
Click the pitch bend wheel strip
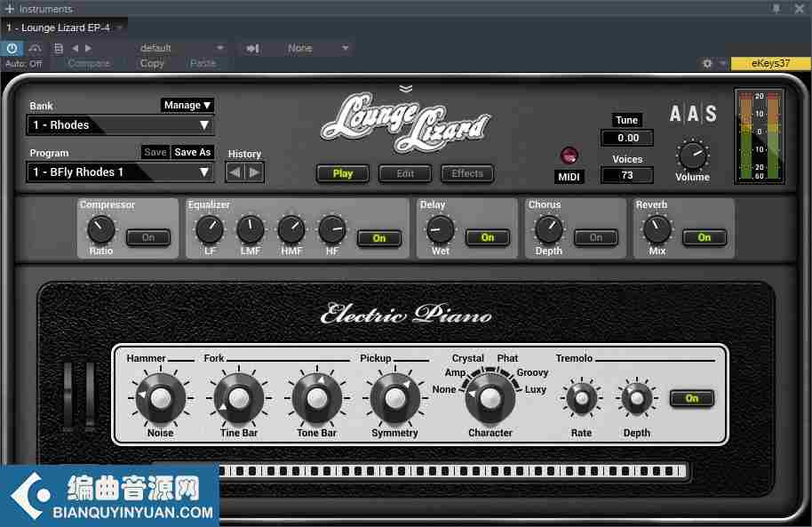[x=68, y=395]
